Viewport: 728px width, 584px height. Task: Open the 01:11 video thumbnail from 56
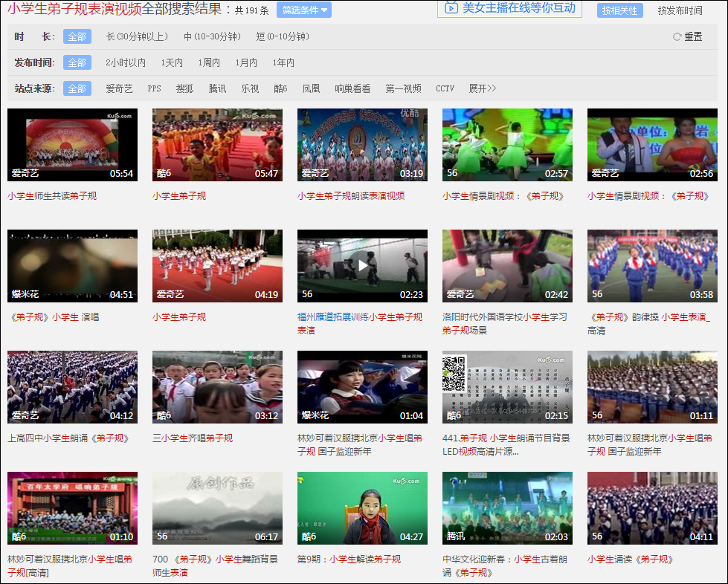coord(652,387)
